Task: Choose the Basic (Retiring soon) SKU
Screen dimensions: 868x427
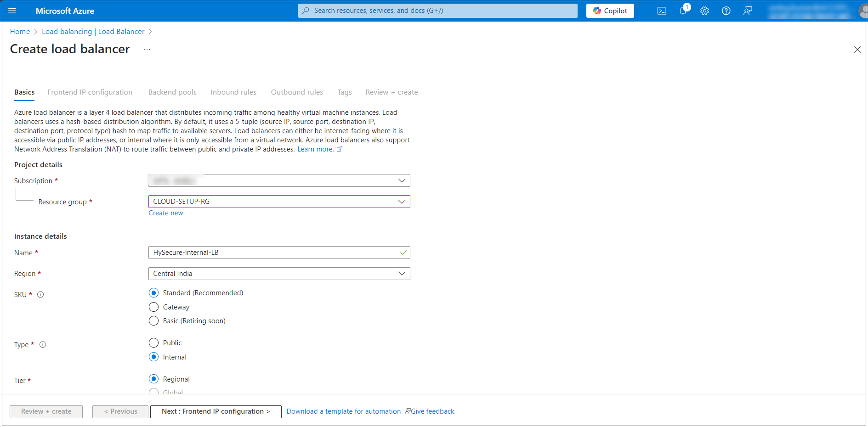Action: point(154,321)
